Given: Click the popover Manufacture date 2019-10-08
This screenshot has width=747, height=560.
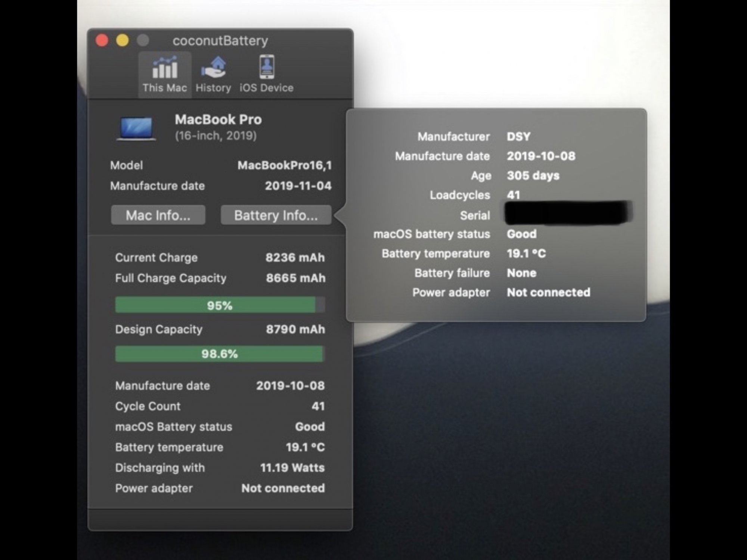Looking at the screenshot, I should [541, 156].
